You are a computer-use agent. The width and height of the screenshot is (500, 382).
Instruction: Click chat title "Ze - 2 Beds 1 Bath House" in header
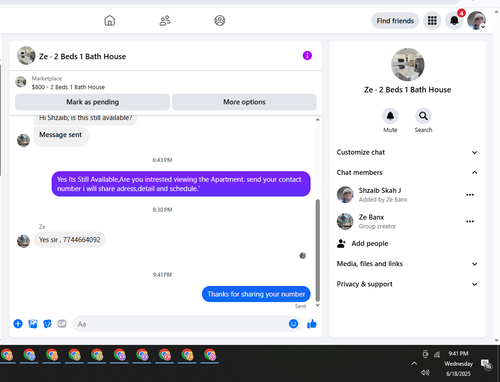point(83,56)
